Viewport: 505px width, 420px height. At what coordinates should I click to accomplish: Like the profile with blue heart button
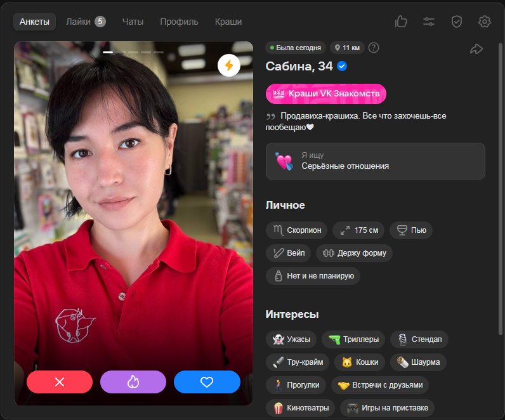207,382
